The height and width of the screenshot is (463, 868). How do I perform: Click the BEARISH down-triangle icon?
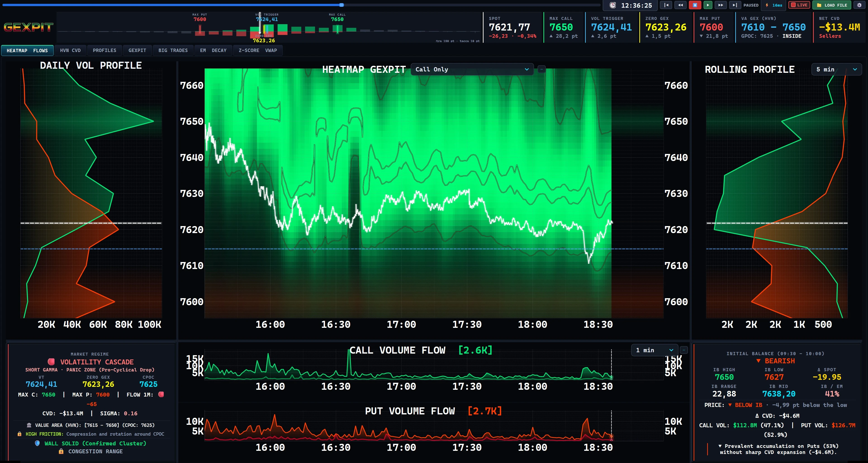758,361
